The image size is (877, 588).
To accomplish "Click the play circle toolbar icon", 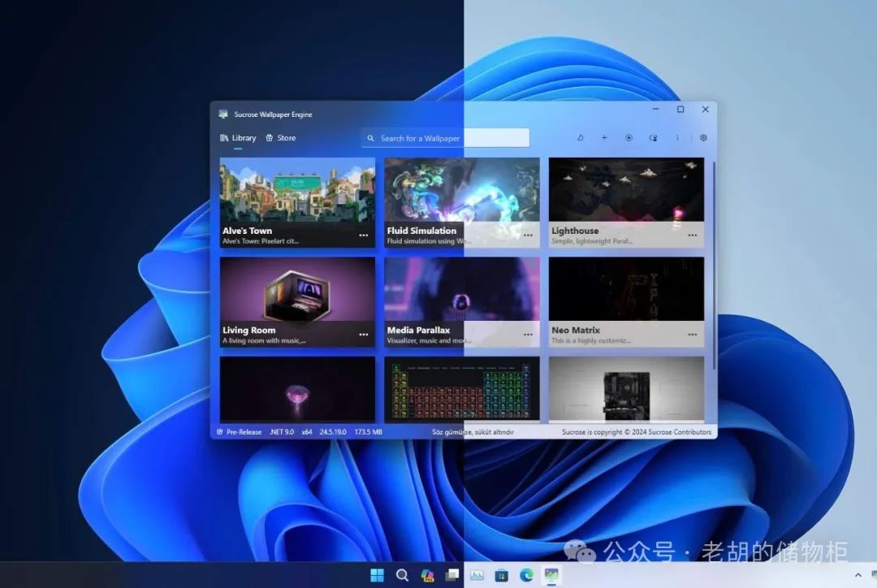I will [x=629, y=137].
